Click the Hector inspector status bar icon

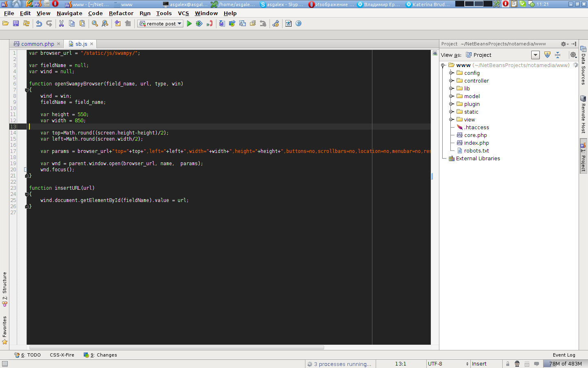pyautogui.click(x=517, y=364)
